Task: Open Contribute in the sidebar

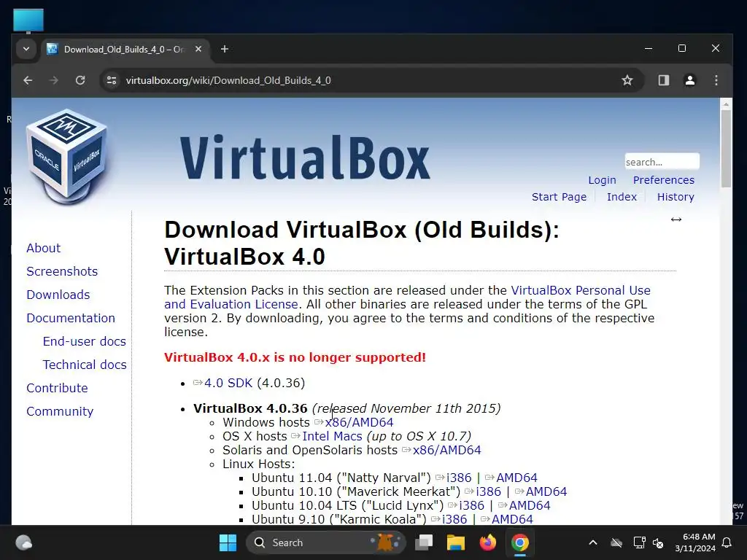Action: pyautogui.click(x=57, y=388)
